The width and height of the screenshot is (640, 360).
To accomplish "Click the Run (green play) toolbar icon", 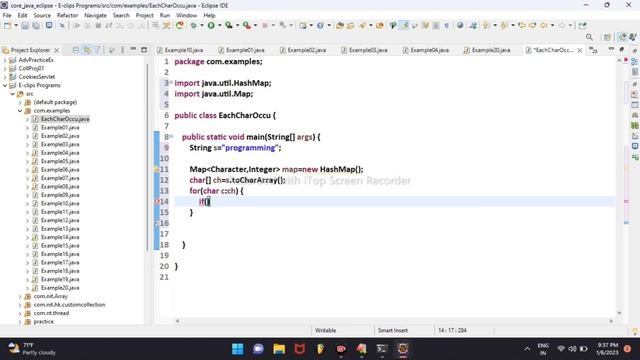I will click(211, 25).
